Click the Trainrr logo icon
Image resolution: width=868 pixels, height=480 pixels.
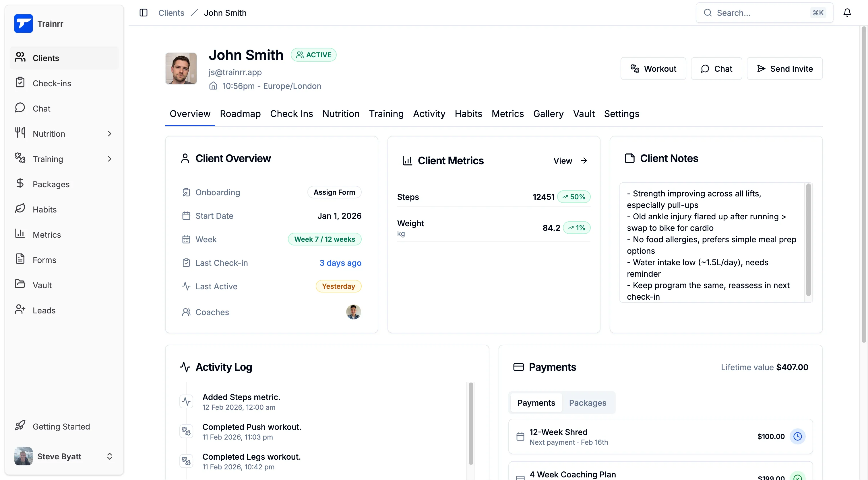(23, 24)
